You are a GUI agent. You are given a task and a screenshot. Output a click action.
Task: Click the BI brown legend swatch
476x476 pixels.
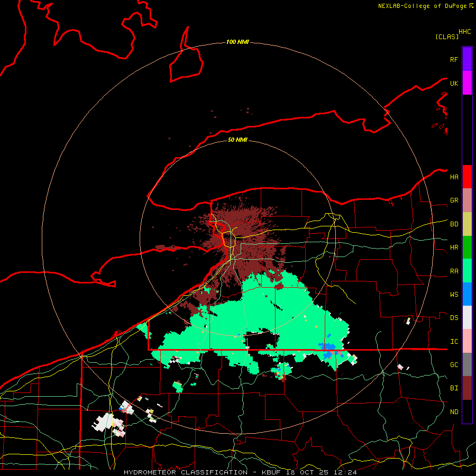pyautogui.click(x=467, y=388)
